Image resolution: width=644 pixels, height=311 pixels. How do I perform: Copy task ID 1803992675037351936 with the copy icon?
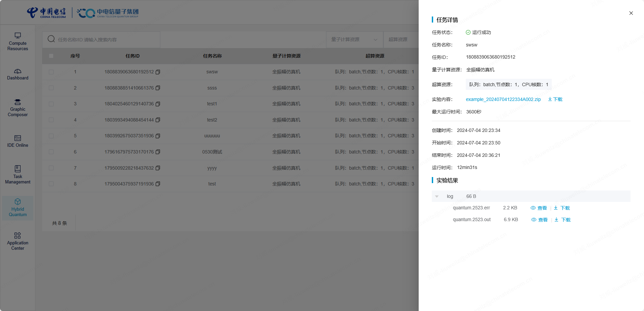click(158, 136)
